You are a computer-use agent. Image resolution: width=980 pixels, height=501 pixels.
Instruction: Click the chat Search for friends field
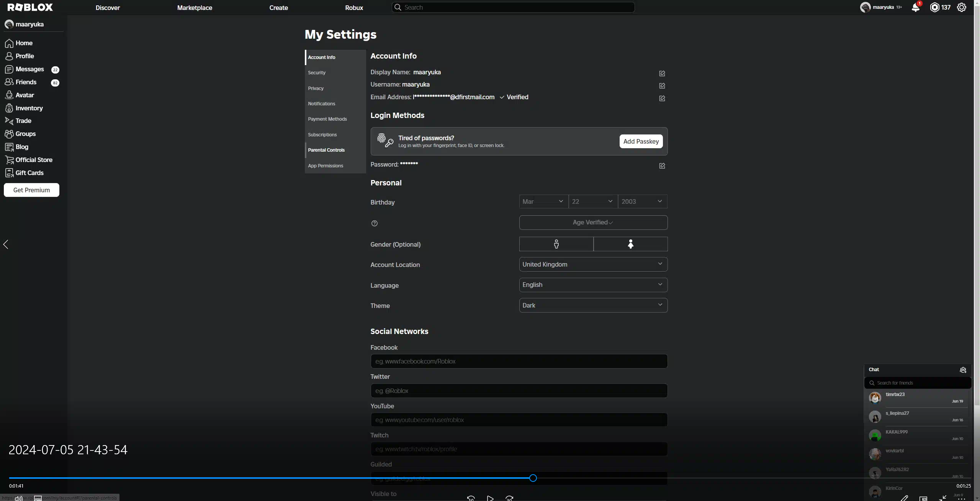pyautogui.click(x=918, y=383)
